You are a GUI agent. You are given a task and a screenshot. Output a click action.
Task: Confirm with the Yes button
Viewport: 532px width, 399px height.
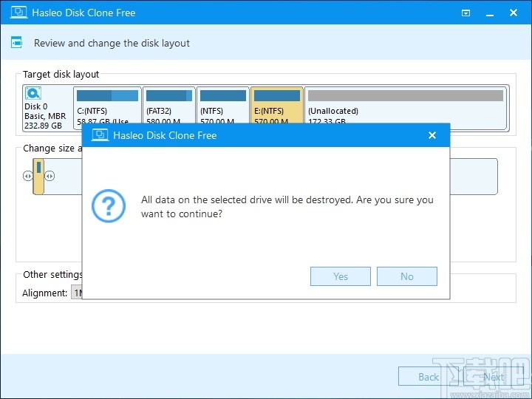coord(341,276)
